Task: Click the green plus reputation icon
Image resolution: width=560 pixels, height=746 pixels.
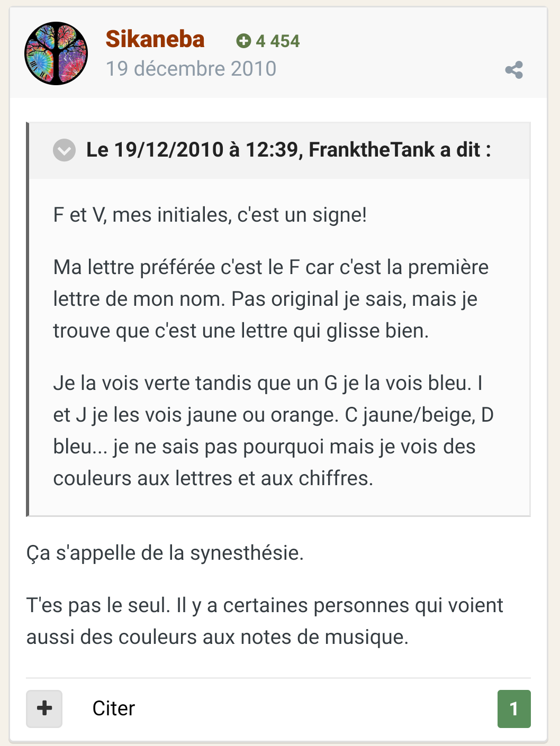Action: [243, 41]
